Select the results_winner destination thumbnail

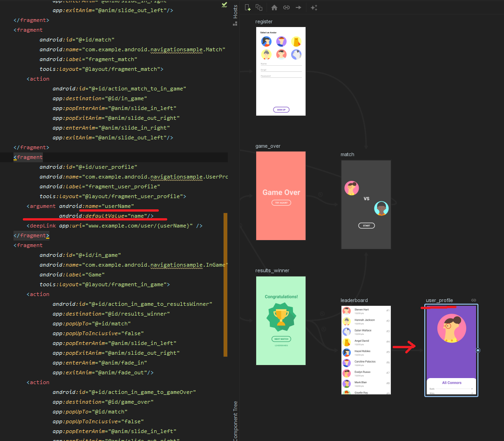click(x=280, y=321)
